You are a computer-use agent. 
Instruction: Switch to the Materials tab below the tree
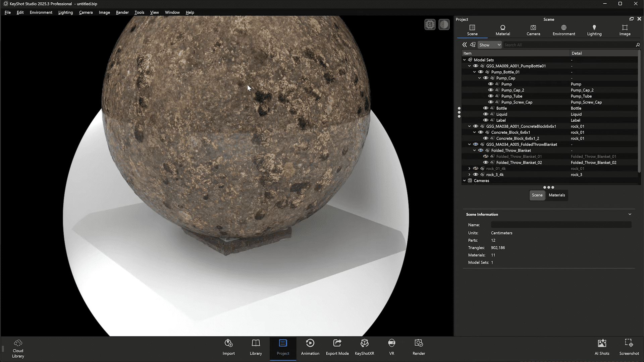pyautogui.click(x=557, y=195)
